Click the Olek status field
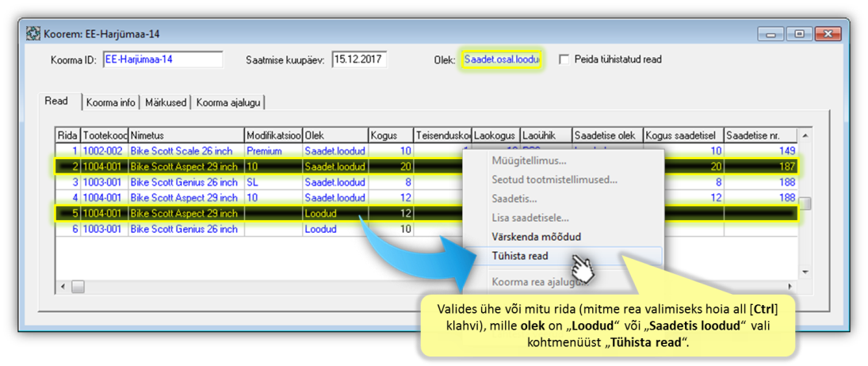 (x=501, y=59)
